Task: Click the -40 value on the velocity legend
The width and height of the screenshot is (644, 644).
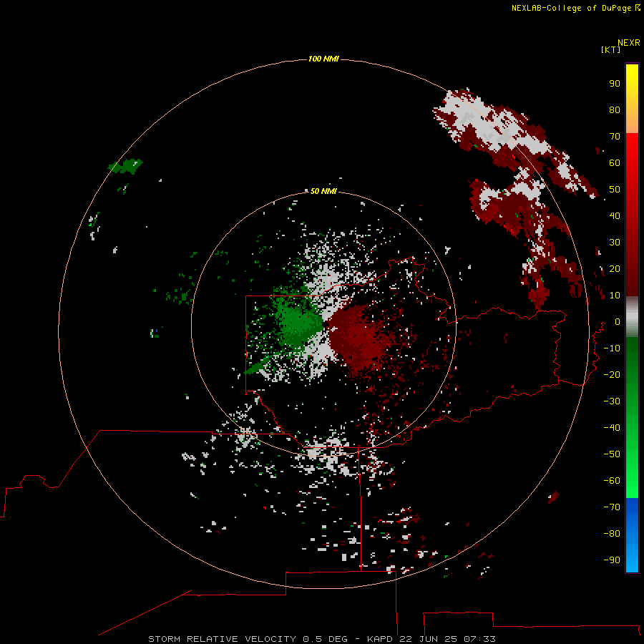Action: (612, 428)
